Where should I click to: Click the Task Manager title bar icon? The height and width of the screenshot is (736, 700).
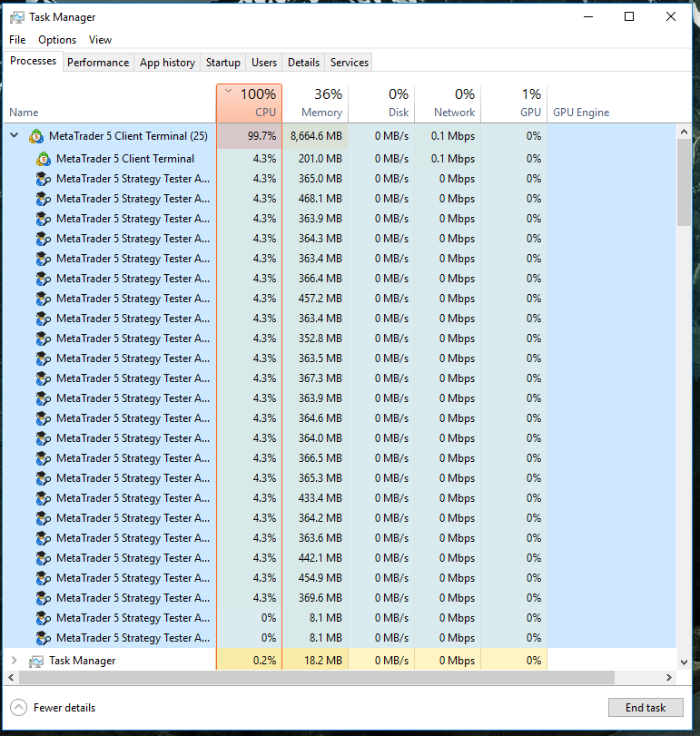coord(17,17)
